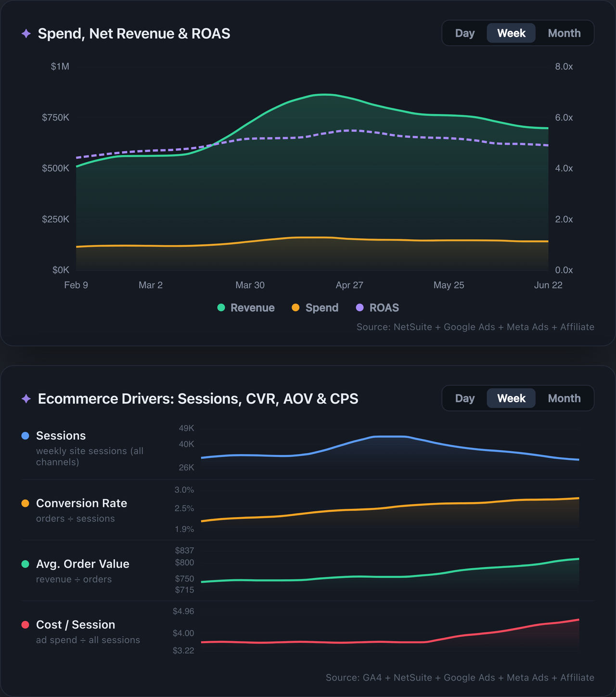Click the purple ROAS legend dot
The height and width of the screenshot is (697, 616).
coord(359,308)
